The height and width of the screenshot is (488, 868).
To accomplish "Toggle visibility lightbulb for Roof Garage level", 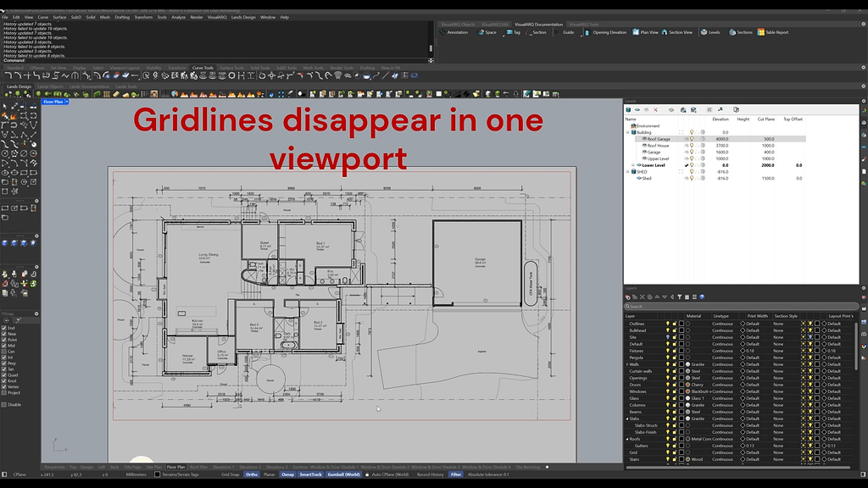I will (x=693, y=139).
